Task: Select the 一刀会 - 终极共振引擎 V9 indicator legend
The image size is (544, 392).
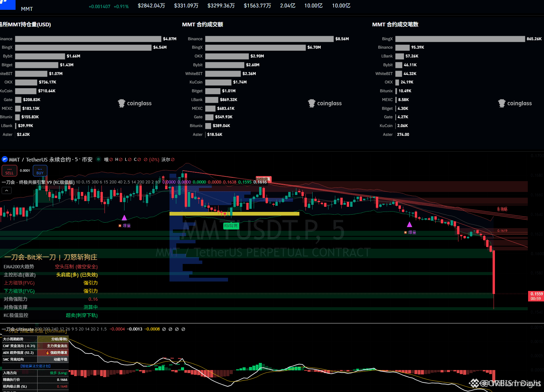Action: [38, 182]
